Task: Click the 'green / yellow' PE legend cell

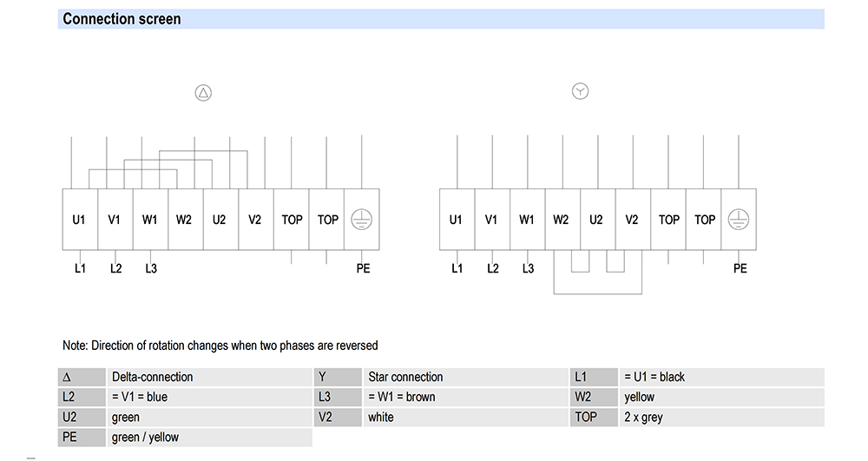Action: (146, 437)
